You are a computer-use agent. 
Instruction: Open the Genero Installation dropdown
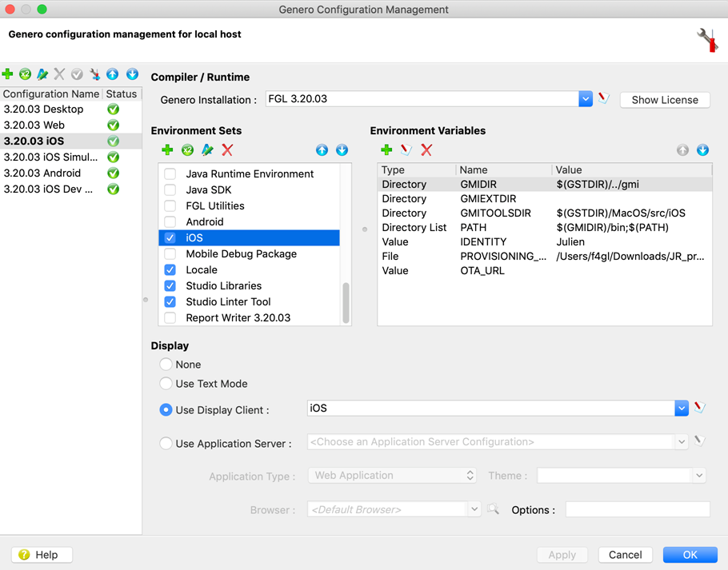click(x=586, y=100)
